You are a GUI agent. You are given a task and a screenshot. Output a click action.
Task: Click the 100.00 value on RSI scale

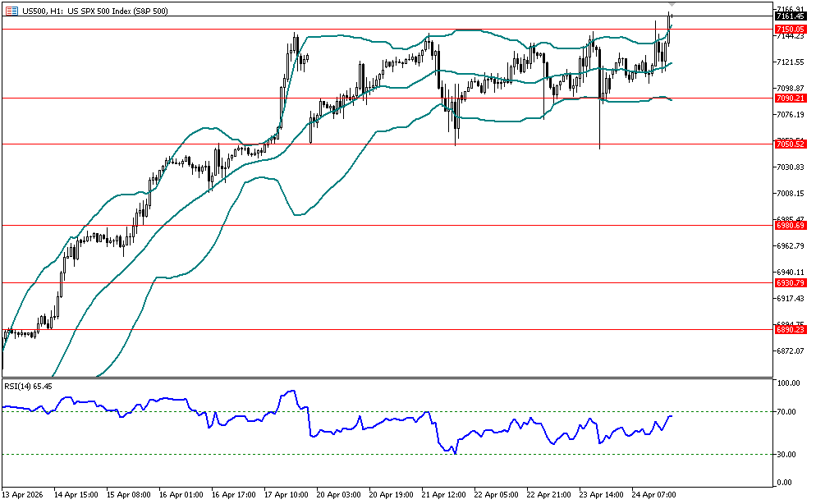(788, 383)
